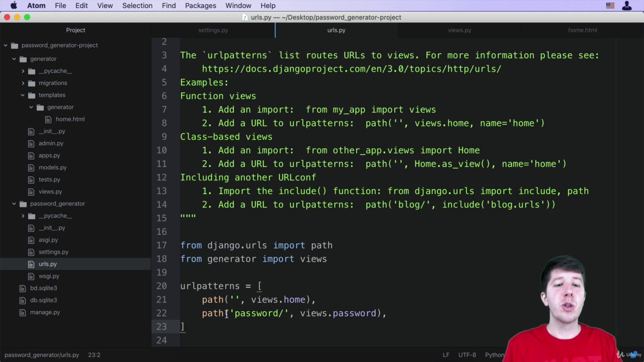
Task: Collapse the generator app folder arrow
Action: tap(14, 59)
